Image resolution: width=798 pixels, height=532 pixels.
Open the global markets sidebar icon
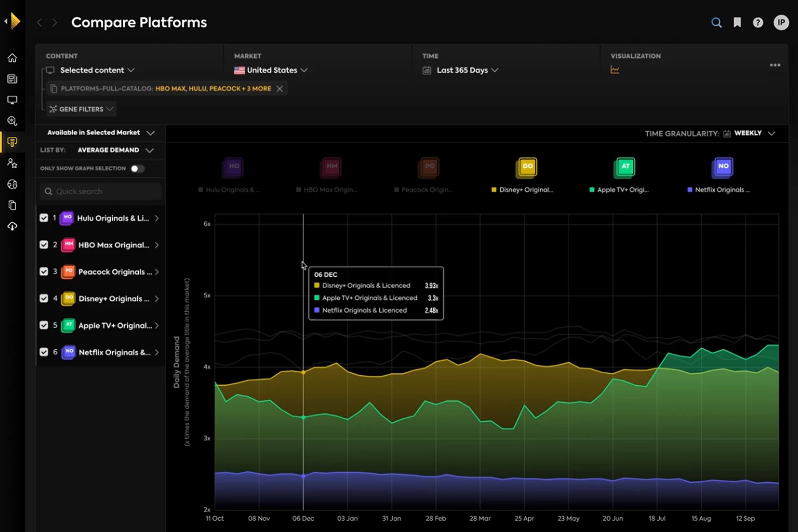point(12,184)
